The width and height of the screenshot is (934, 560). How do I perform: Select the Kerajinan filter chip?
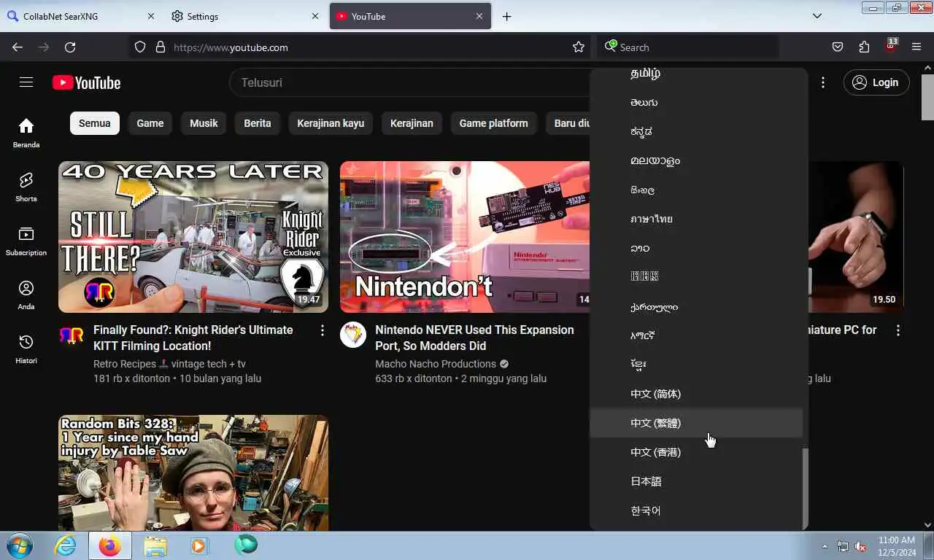pos(412,123)
